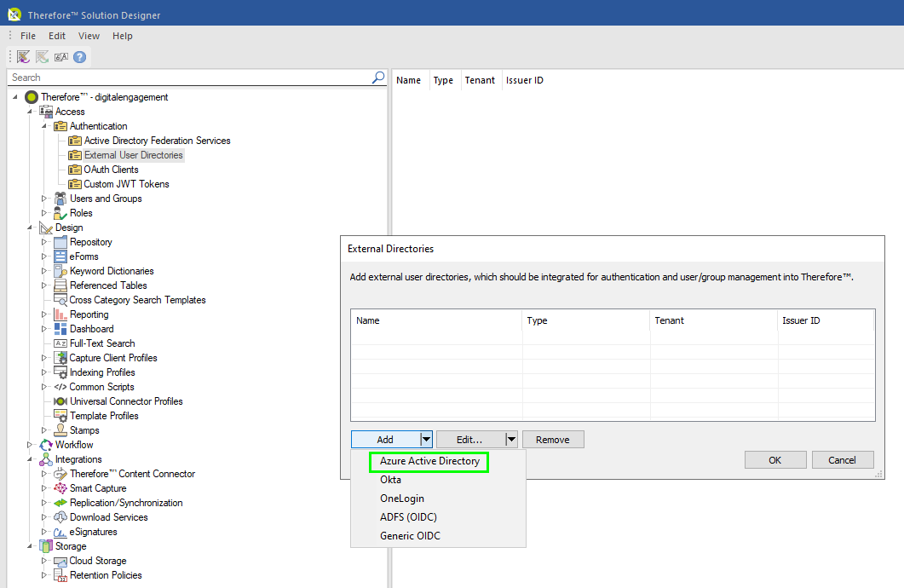The image size is (904, 588).
Task: Click the Remove button
Action: click(x=553, y=439)
